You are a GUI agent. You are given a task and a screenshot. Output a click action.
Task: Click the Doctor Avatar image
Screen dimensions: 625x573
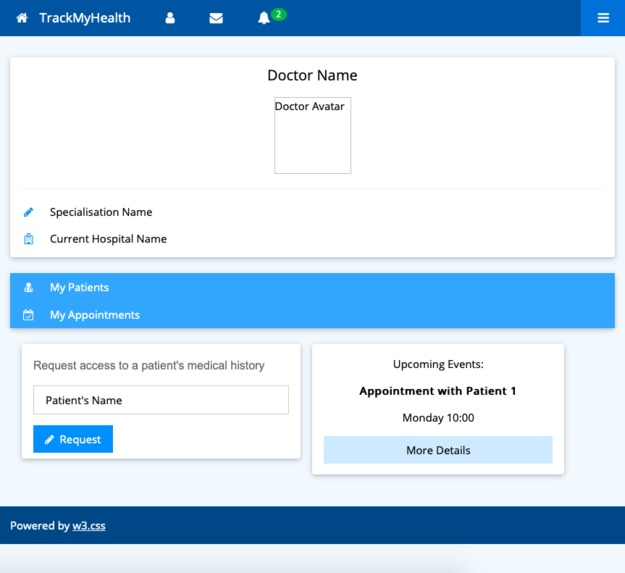click(x=312, y=135)
